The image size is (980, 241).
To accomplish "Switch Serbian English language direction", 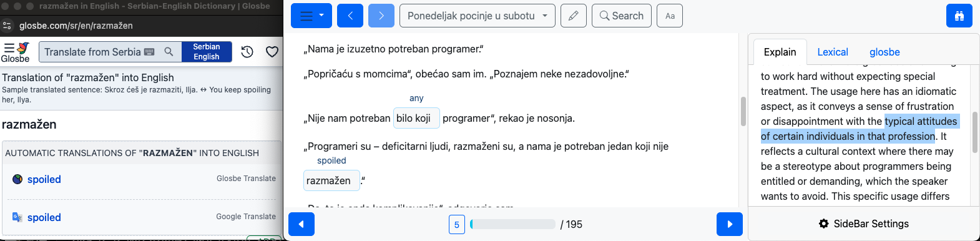I will (207, 52).
